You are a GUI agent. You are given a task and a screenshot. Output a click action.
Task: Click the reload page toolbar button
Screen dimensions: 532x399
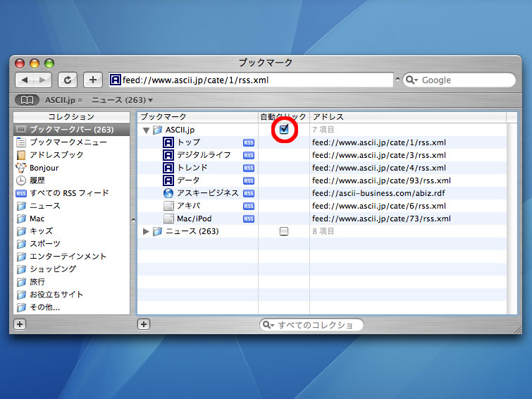[68, 80]
